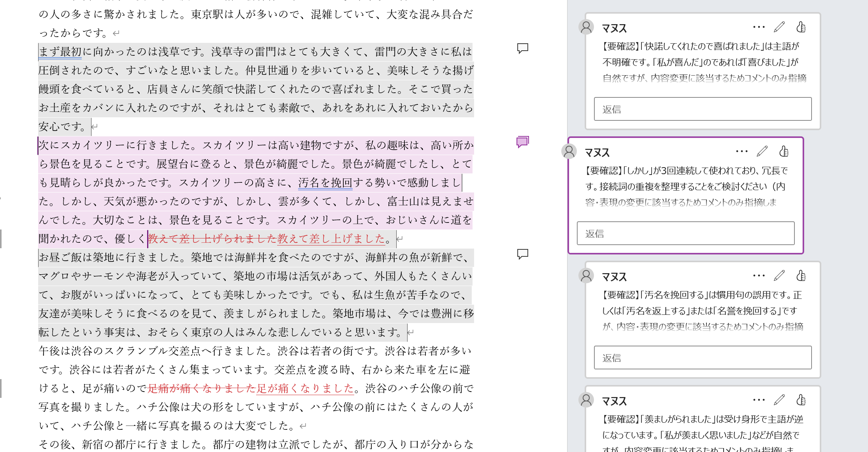This screenshot has width=868, height=452.
Task: Click the reply field under the first comment
Action: [x=703, y=109]
